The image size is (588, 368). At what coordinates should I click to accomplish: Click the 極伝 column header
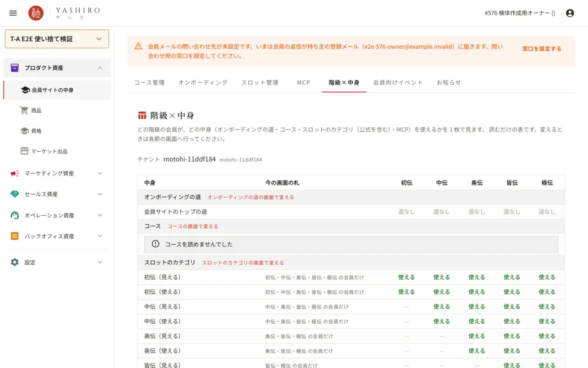pyautogui.click(x=547, y=182)
